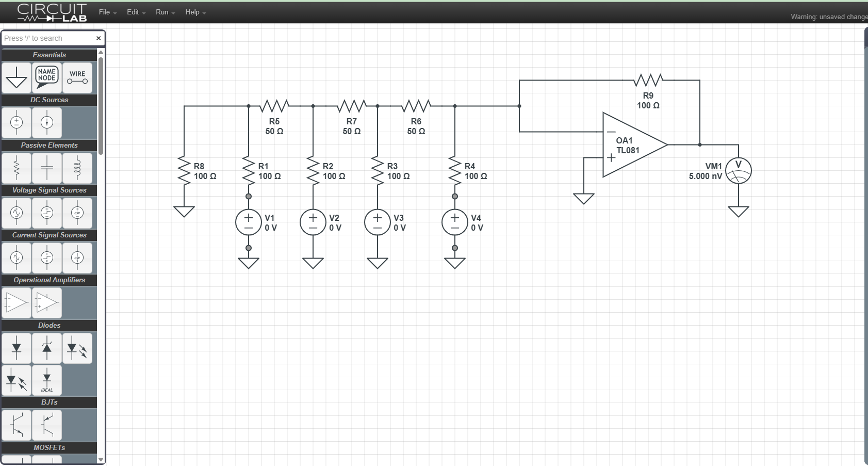Select the NPN BJT transistor icon
This screenshot has height=466, width=868.
pyautogui.click(x=17, y=425)
